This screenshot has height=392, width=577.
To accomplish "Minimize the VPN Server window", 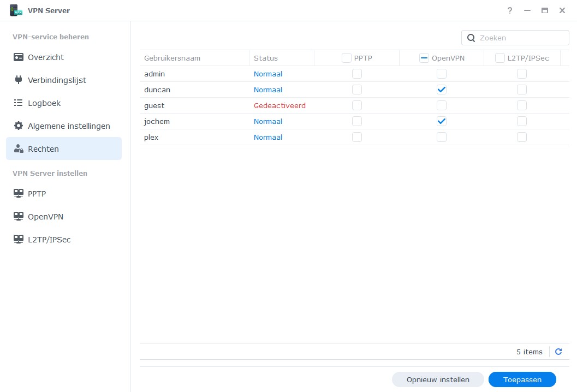I will tap(527, 10).
